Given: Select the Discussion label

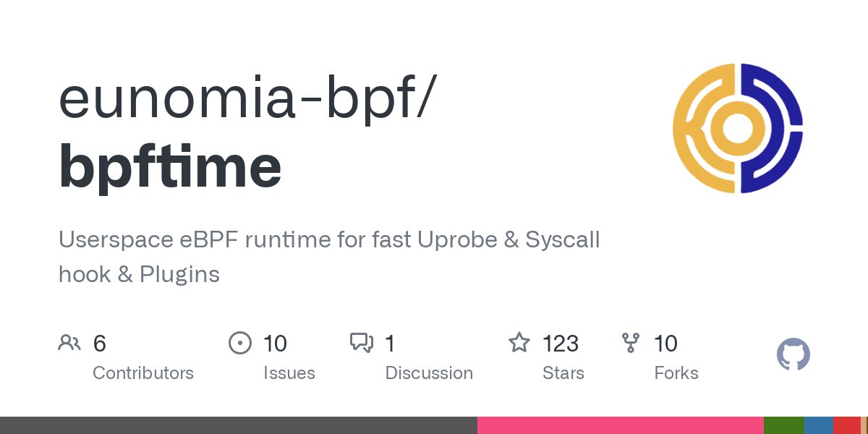Looking at the screenshot, I should tap(429, 373).
